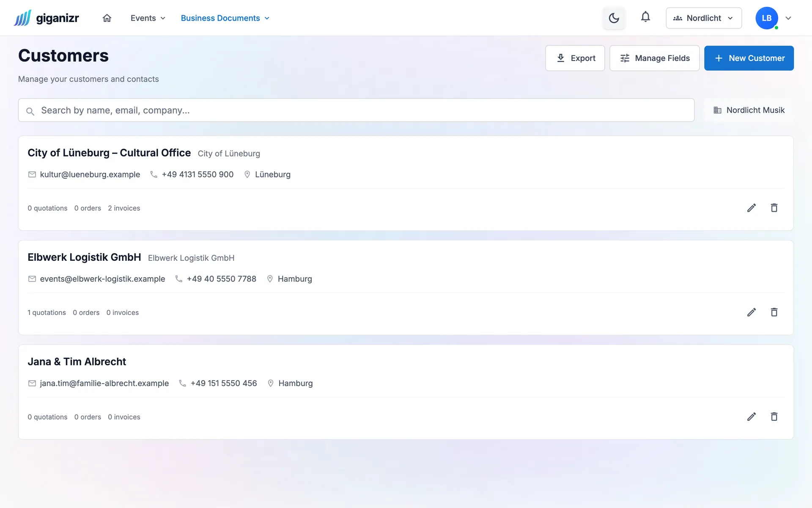Open the notifications bell
812x508 pixels.
pos(645,17)
